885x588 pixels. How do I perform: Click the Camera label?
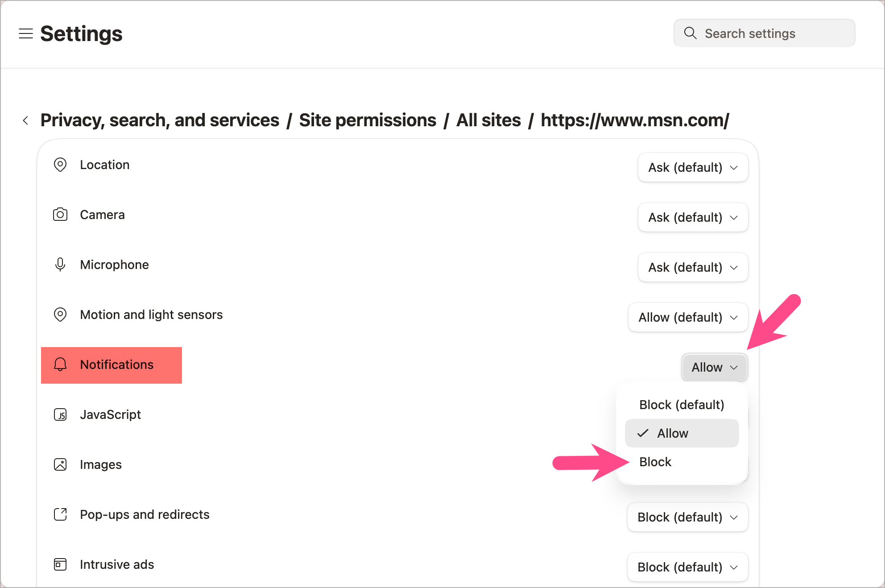tap(102, 215)
